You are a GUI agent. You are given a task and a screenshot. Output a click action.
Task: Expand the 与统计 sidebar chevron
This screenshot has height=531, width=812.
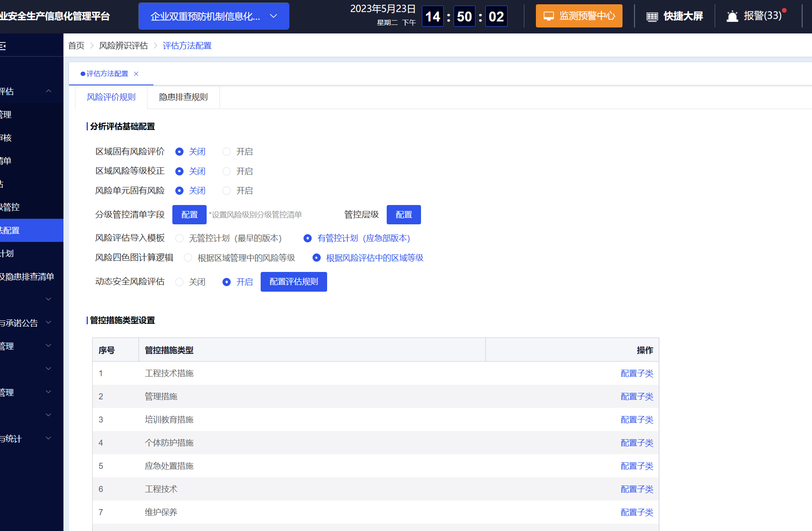[48, 438]
